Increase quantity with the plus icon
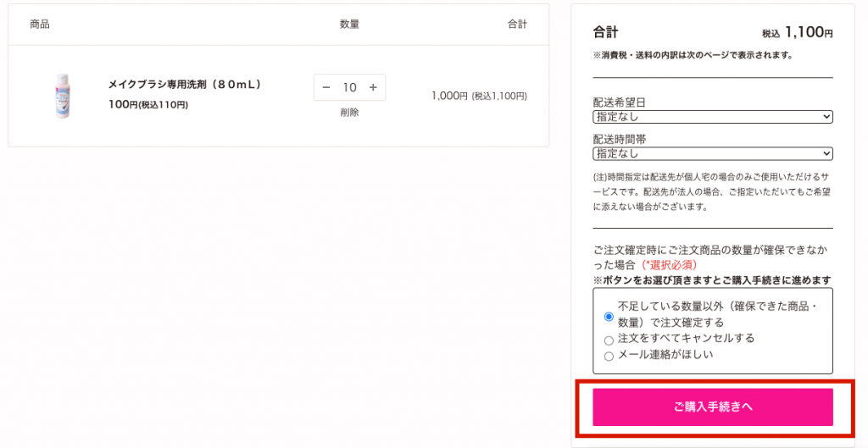 [x=372, y=88]
